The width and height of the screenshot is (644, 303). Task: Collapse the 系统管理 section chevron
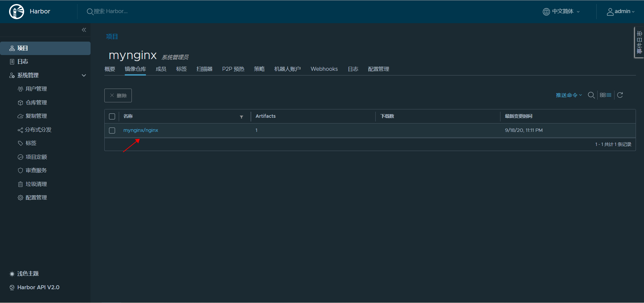84,75
